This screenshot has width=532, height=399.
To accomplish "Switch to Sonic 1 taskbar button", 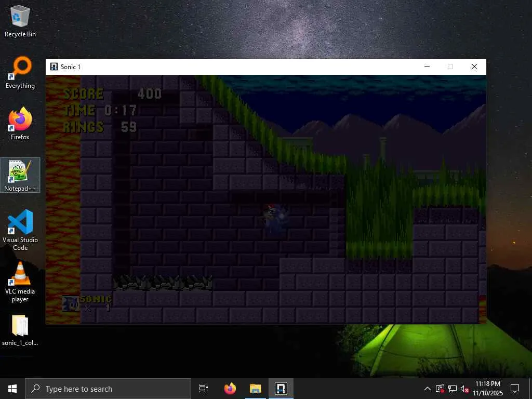I will tap(281, 389).
